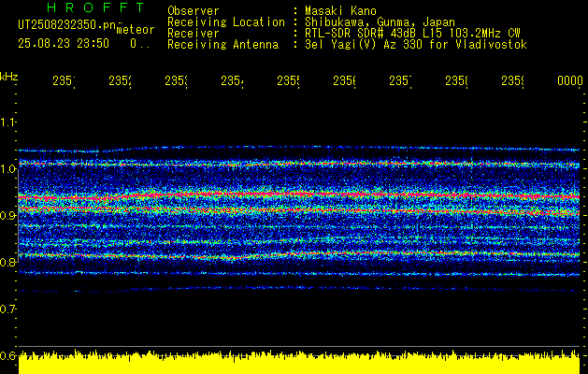The width and height of the screenshot is (588, 374).
Task: Click the 2352 time axis label
Action: pos(120,80)
